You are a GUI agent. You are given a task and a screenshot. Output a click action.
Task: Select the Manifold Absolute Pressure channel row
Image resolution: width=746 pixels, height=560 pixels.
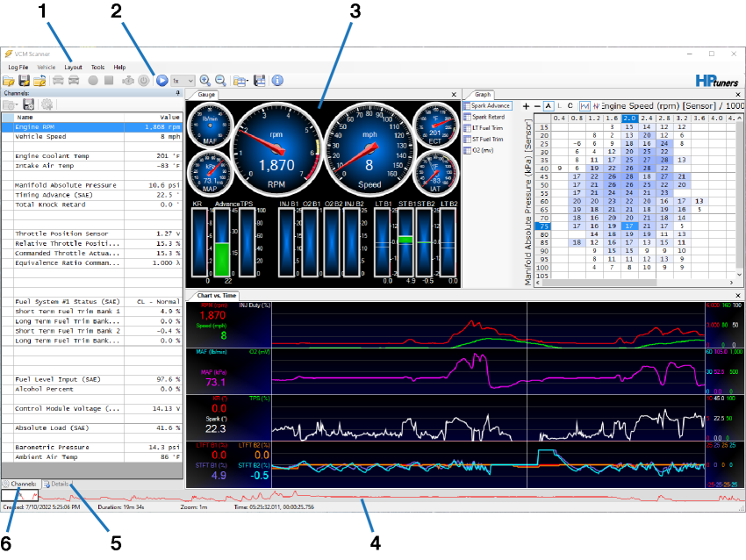pyautogui.click(x=92, y=185)
